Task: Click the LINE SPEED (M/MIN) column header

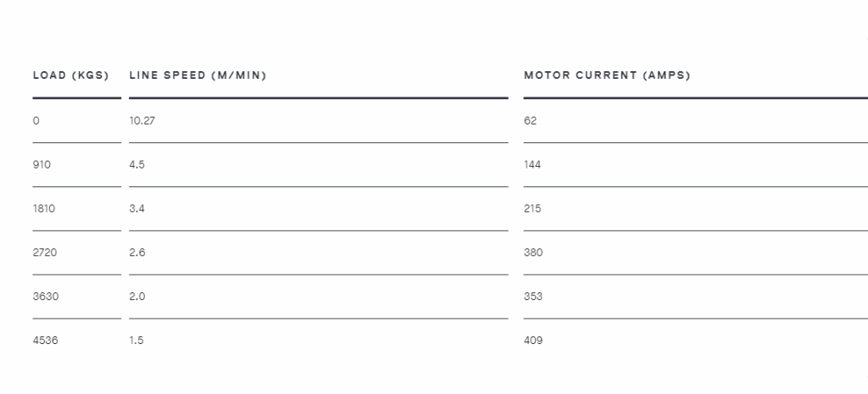Action: pyautogui.click(x=198, y=75)
